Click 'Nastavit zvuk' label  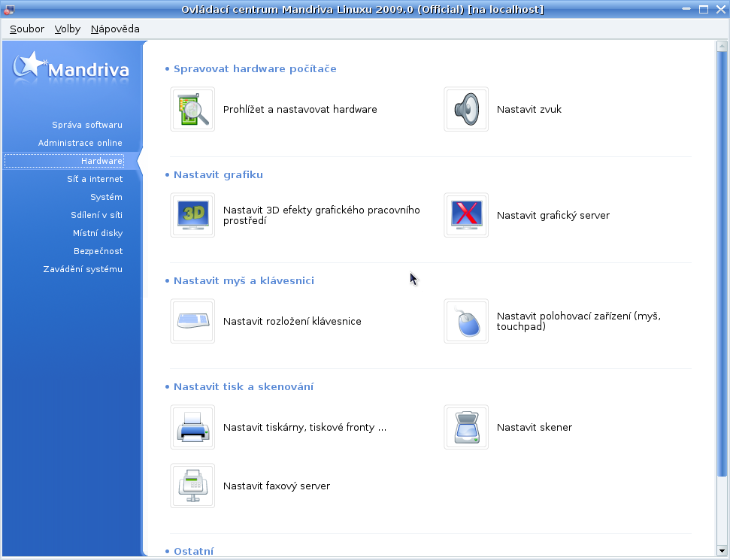coord(529,110)
